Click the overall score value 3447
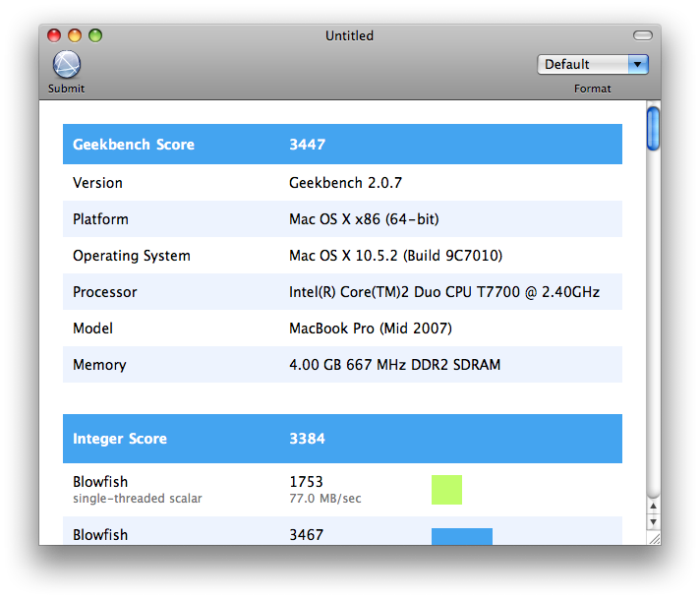Viewport: 700px width, 599px height. click(x=307, y=145)
